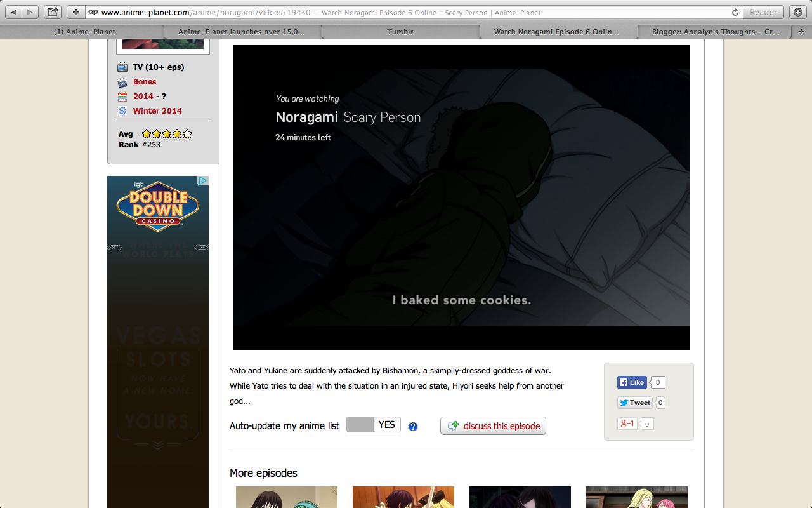Reload the Noragami episode page
This screenshot has height=508, width=812.
coord(735,12)
